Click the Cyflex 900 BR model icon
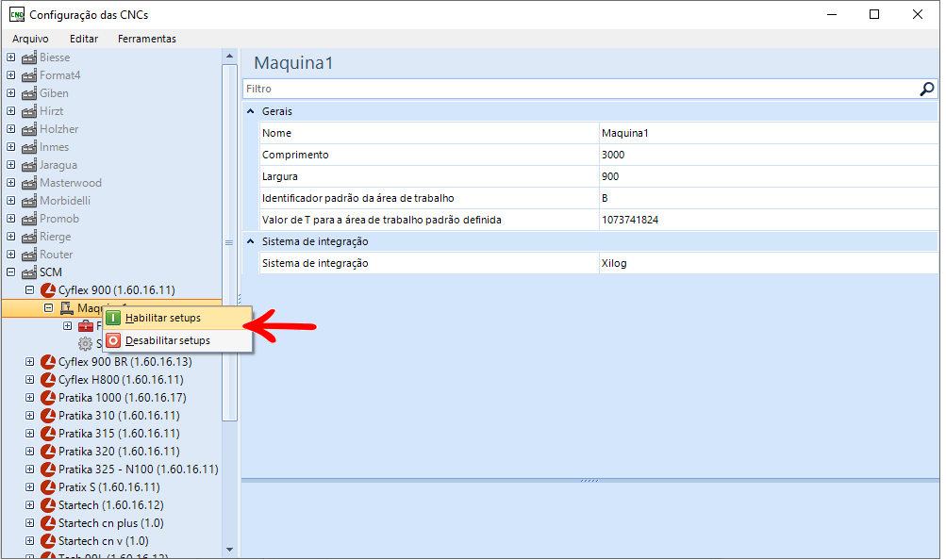This screenshot has width=946, height=560. [x=48, y=362]
